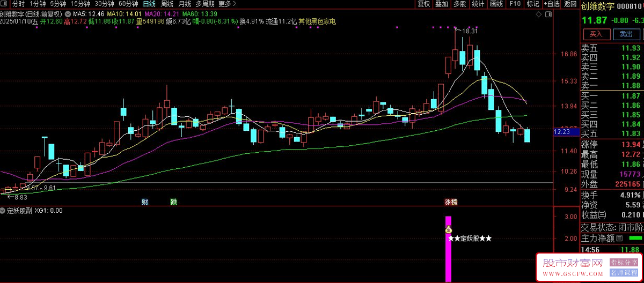Screen dimensions: 644x283
Task: Click the 换手 4.91% row
Action: [612, 195]
